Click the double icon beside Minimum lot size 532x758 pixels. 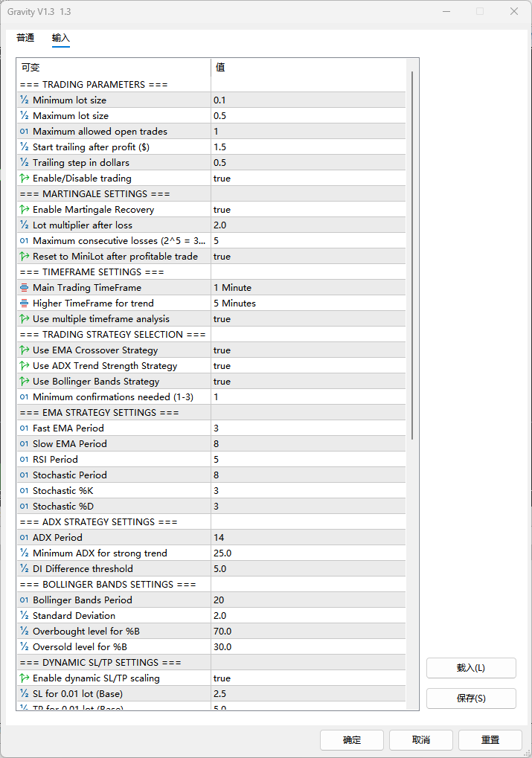click(x=24, y=100)
